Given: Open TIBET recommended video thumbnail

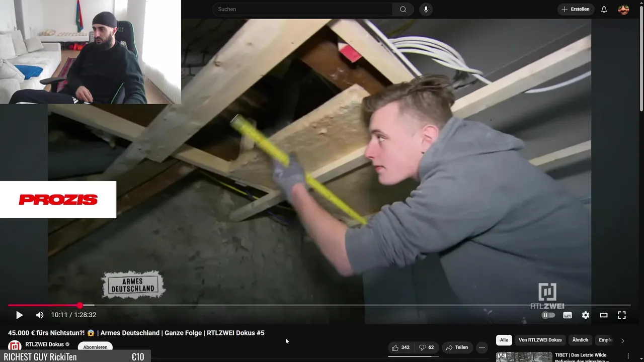Looking at the screenshot, I should [x=524, y=357].
